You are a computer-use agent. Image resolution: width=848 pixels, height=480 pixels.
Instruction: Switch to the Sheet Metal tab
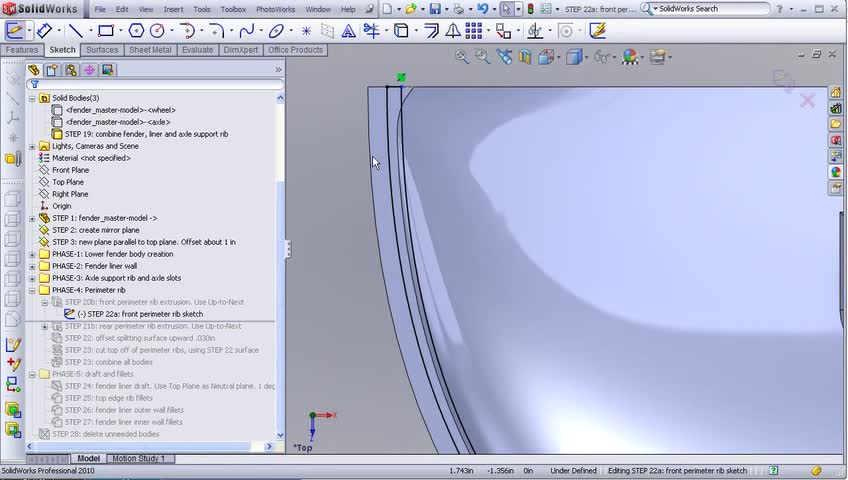coord(150,50)
